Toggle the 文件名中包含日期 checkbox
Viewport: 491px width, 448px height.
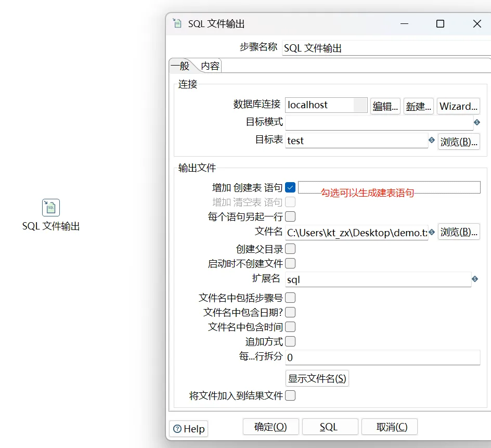coord(290,312)
